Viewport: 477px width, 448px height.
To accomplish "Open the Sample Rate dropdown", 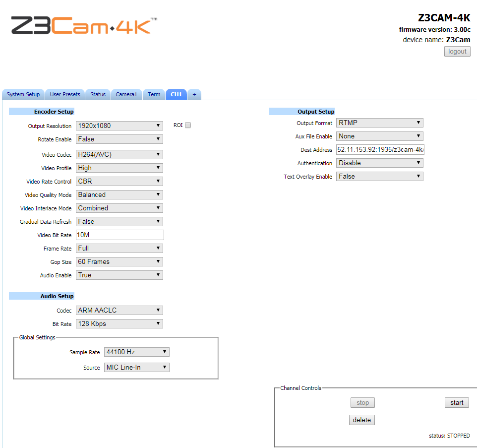I will click(x=136, y=352).
